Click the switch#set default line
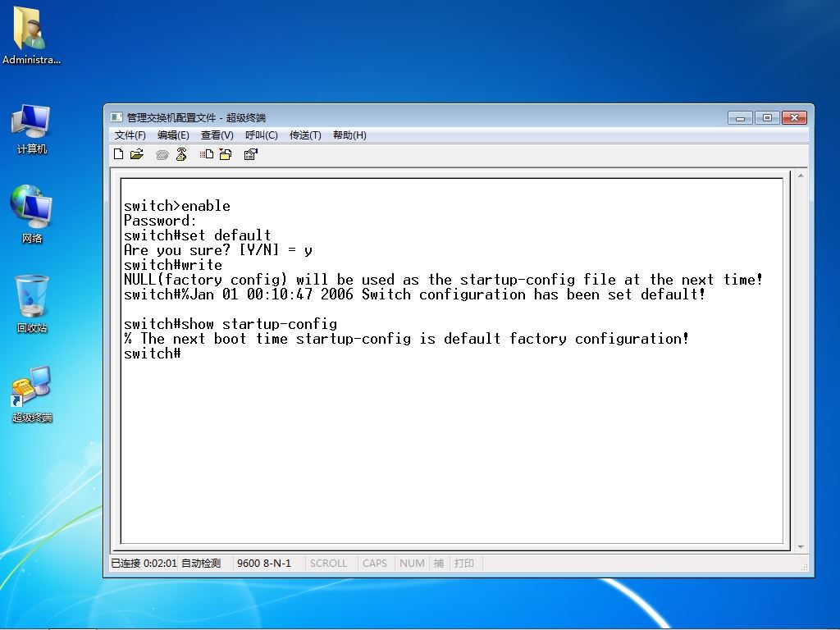Image resolution: width=840 pixels, height=630 pixels. coord(197,235)
